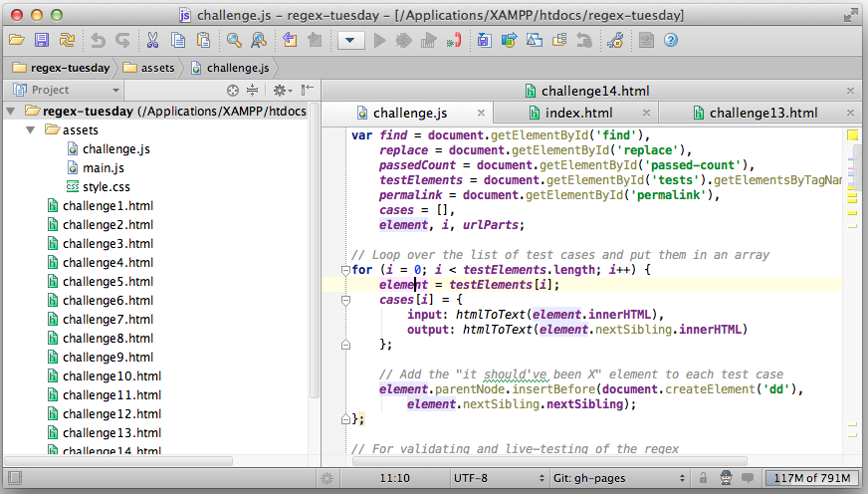Click the Paste clipboard icon
This screenshot has height=494, width=868.
[204, 41]
